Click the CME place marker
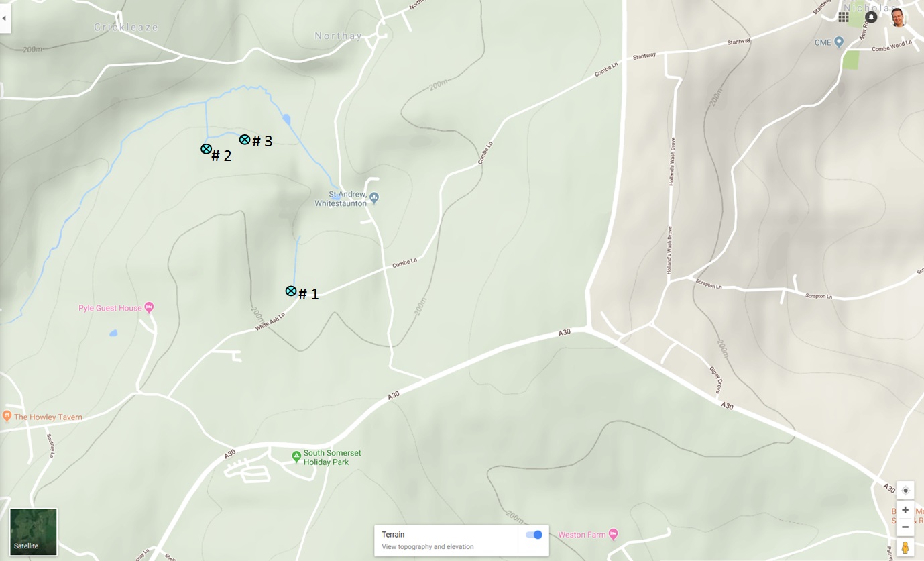924x561 pixels. pos(839,42)
